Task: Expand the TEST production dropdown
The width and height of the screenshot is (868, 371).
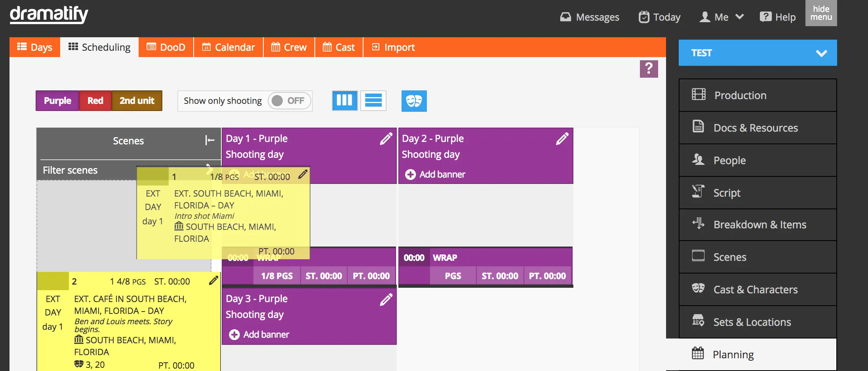Action: [x=758, y=53]
